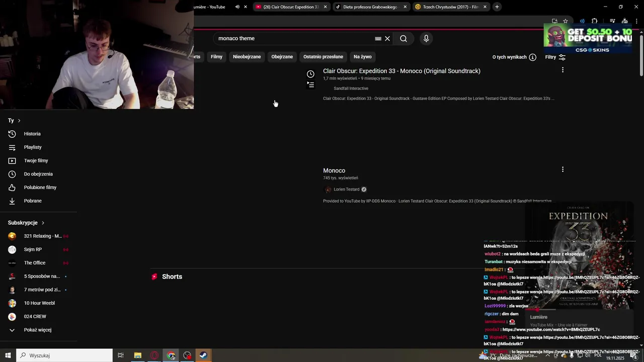
Task: Select the Nieobejrzane filter chip
Action: click(x=247, y=57)
